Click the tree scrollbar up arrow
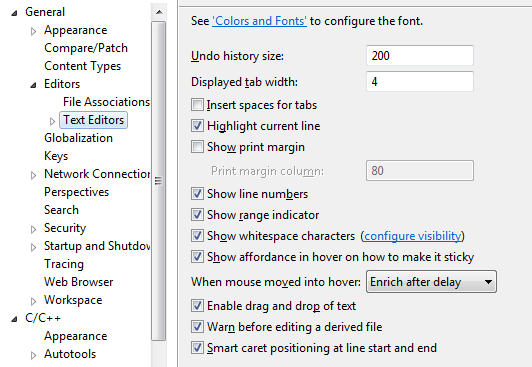Screen dimensions: 532x367 click(x=159, y=12)
